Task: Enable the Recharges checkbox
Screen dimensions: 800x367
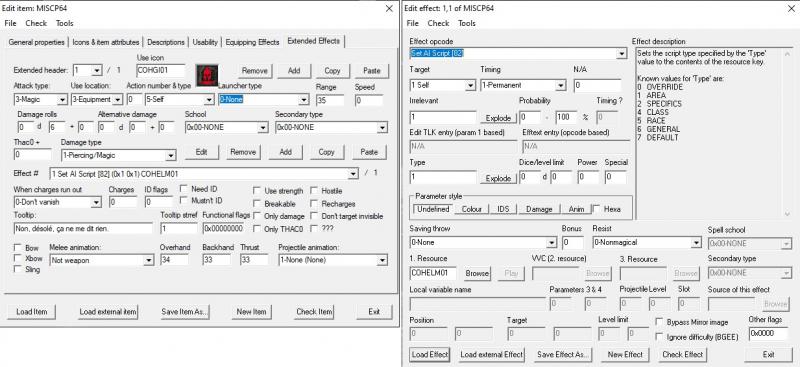Action: click(x=314, y=204)
